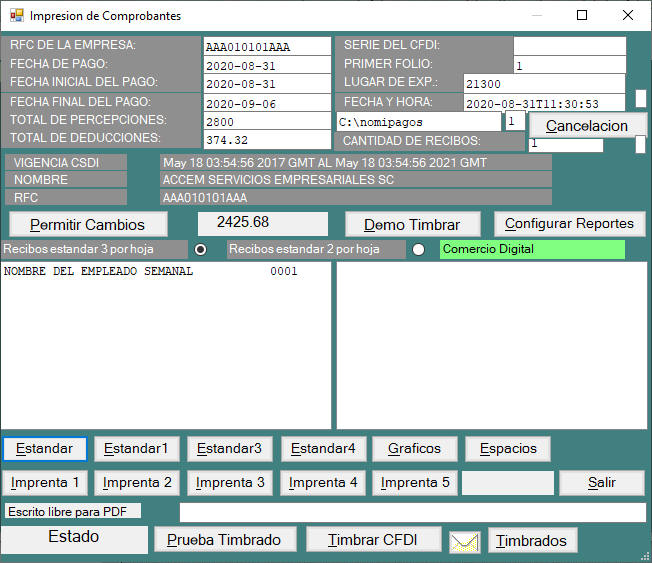Start Demo Timbrar
This screenshot has height=563, width=652.
[x=412, y=225]
